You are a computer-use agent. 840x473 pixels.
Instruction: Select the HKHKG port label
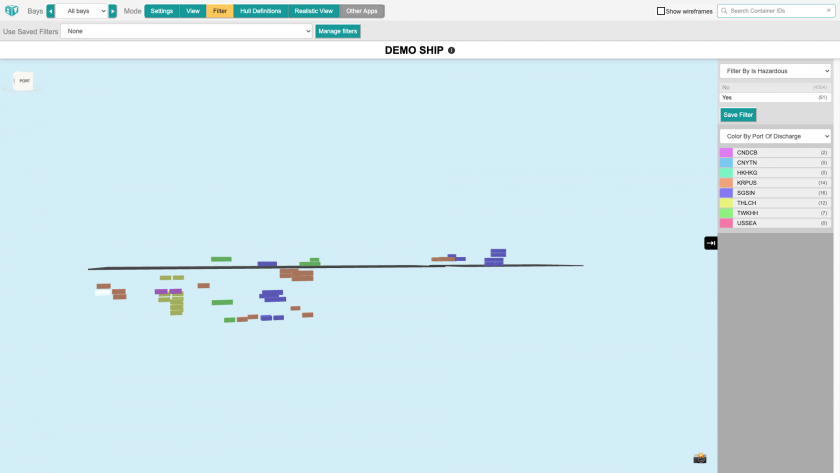pos(747,172)
